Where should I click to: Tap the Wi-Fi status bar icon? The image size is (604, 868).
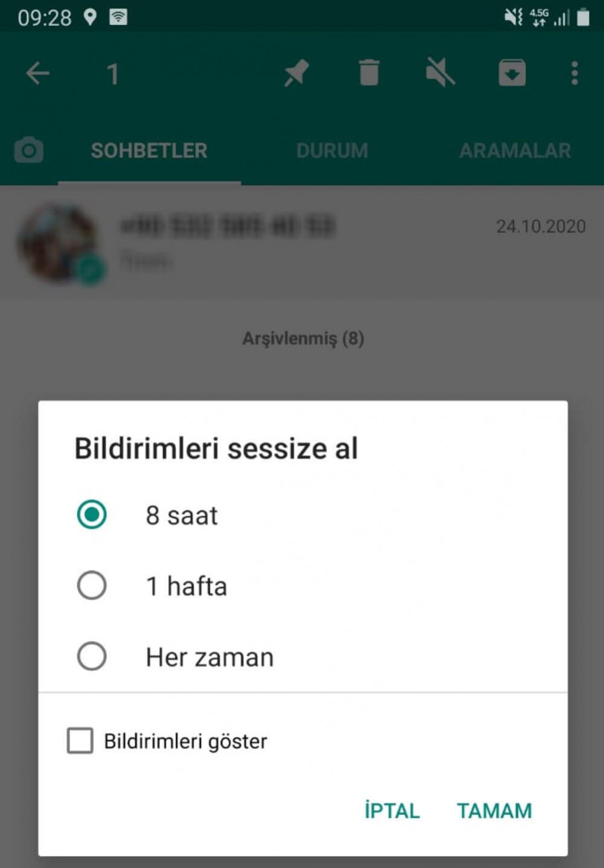point(118,18)
